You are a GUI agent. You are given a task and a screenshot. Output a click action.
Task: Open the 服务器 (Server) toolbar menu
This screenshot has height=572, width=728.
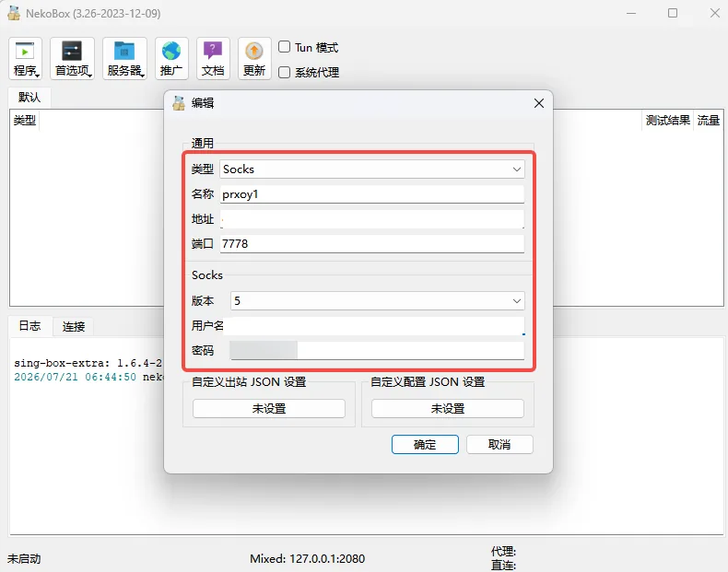125,58
